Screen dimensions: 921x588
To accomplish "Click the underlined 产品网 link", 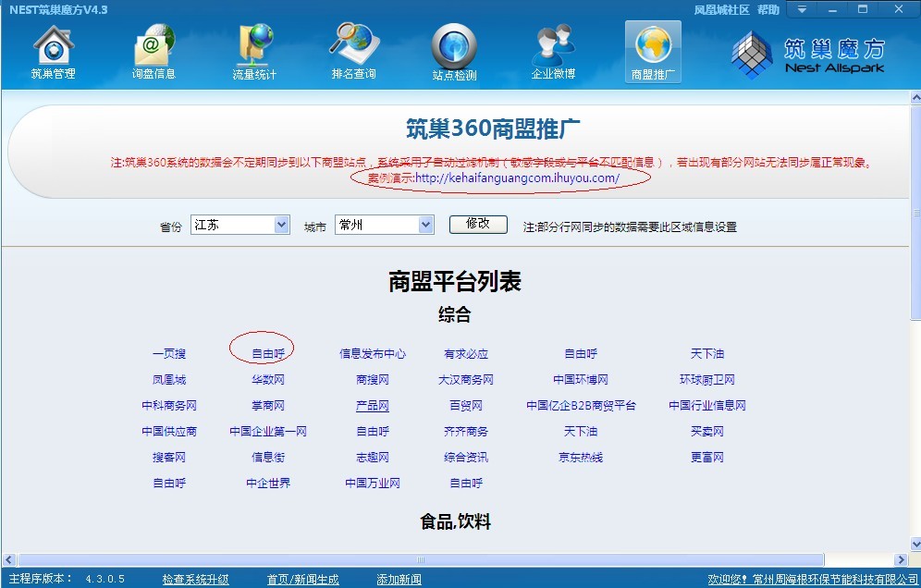I will point(373,405).
